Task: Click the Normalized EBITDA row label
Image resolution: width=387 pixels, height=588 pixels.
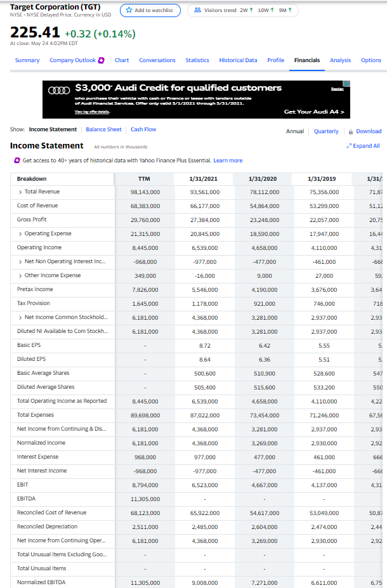Action: (x=41, y=582)
